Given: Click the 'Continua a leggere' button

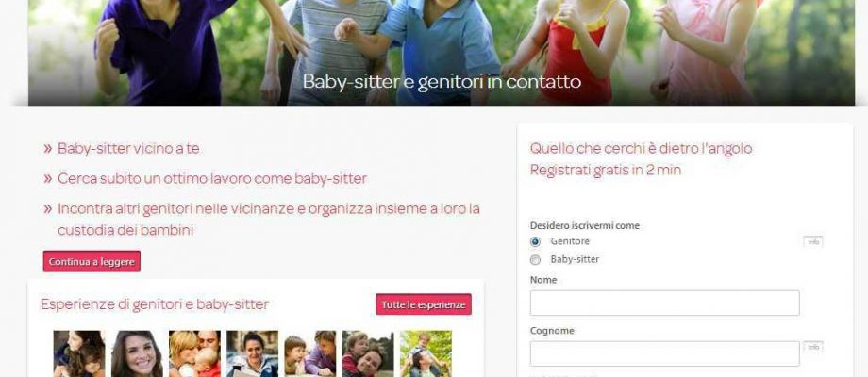Looking at the screenshot, I should coord(92,261).
